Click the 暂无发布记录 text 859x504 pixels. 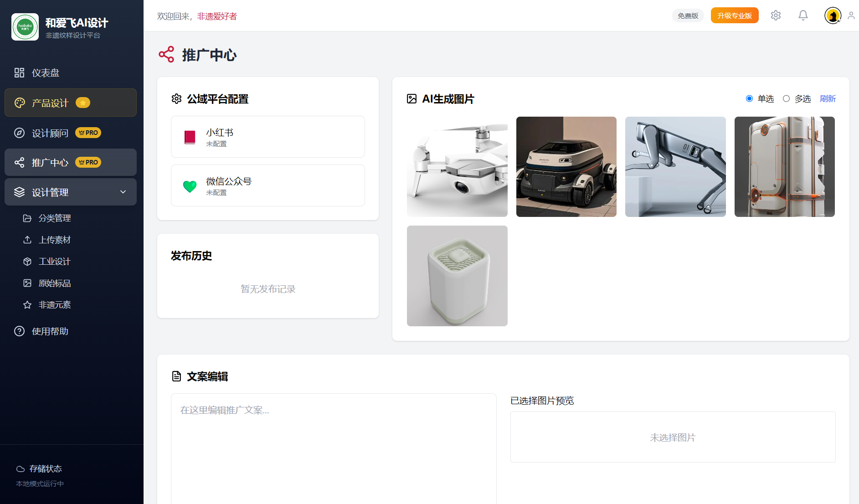tap(268, 289)
